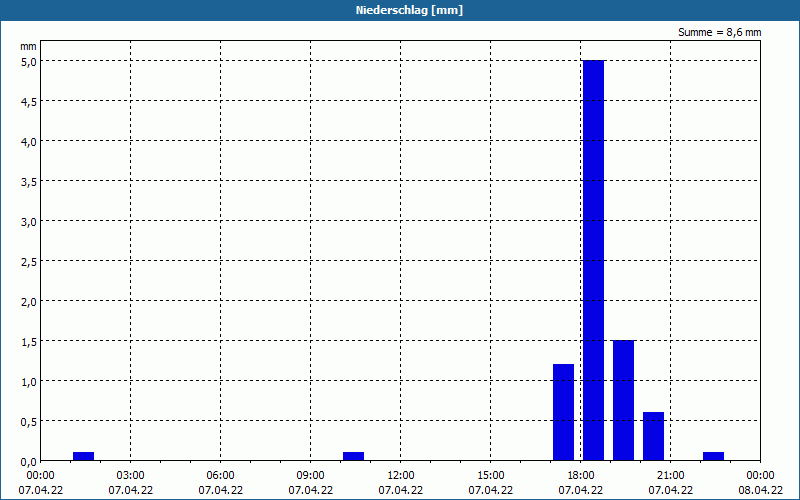Viewport: 800px width, 500px height.
Task: Click the Niederschlag [mm] chart title
Action: tap(409, 10)
